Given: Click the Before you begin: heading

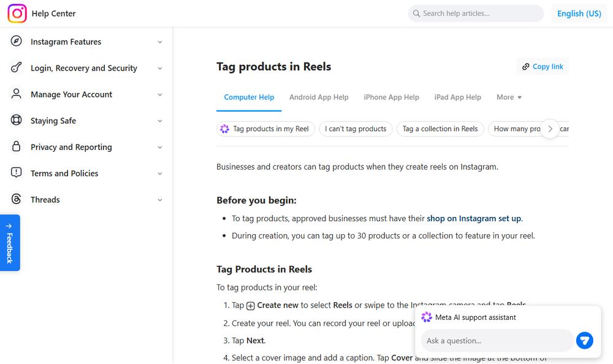Looking at the screenshot, I should [256, 200].
